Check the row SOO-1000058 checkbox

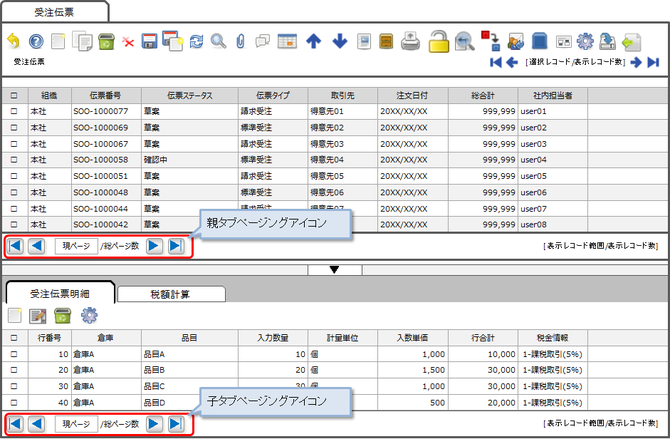(14, 160)
